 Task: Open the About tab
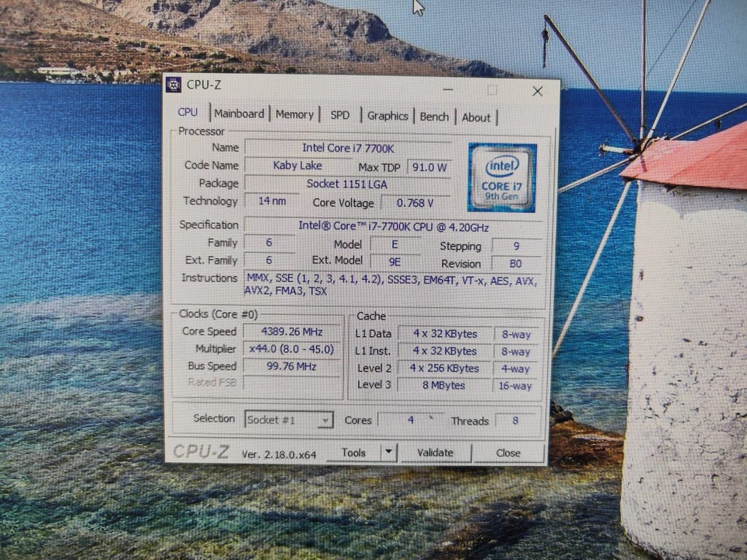click(x=476, y=117)
